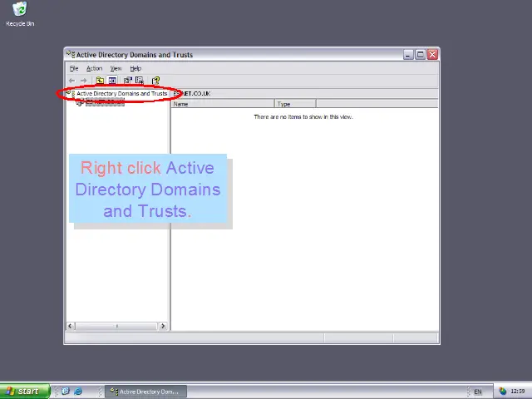Click the right arrow of tree scrollbar
Viewport: 532px width, 399px height.
[163, 326]
